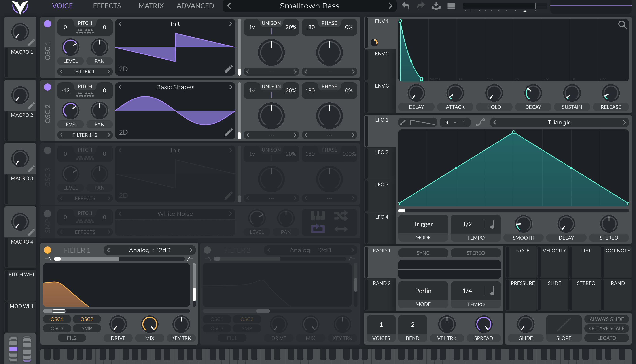636x364 pixels.
Task: Enable sampler SMP power toggle
Action: (x=47, y=214)
